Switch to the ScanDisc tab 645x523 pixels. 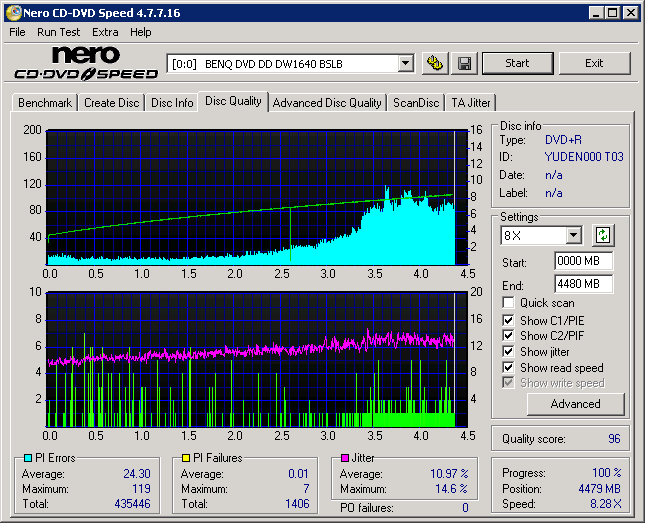pos(416,103)
